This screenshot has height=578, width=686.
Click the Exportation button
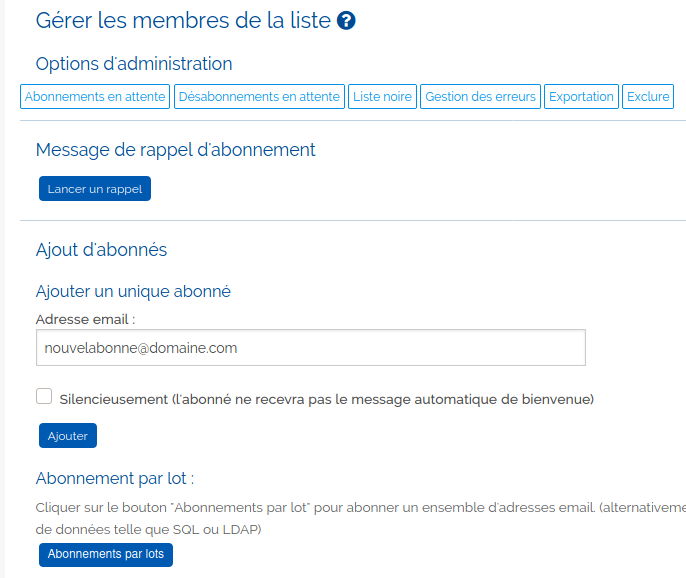coord(581,97)
